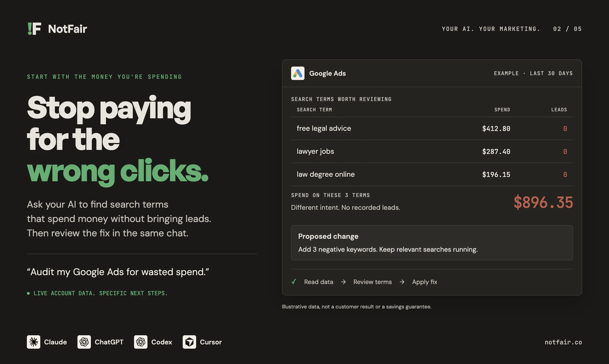The height and width of the screenshot is (364, 609).
Task: Click the $196.15 spend value
Action: click(x=496, y=174)
